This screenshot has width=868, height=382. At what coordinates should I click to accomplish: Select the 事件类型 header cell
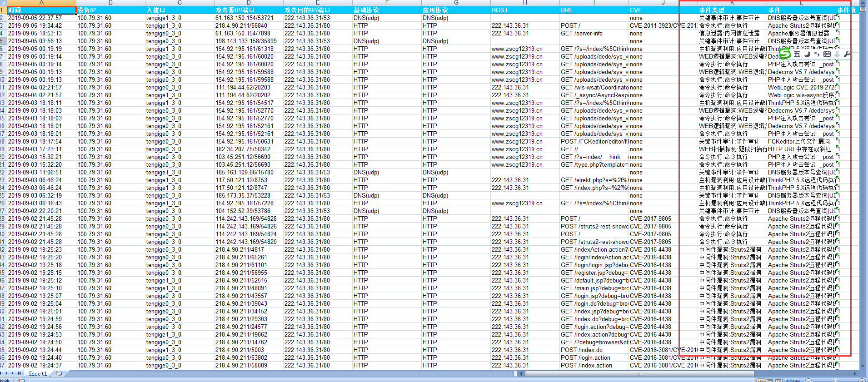click(x=732, y=10)
